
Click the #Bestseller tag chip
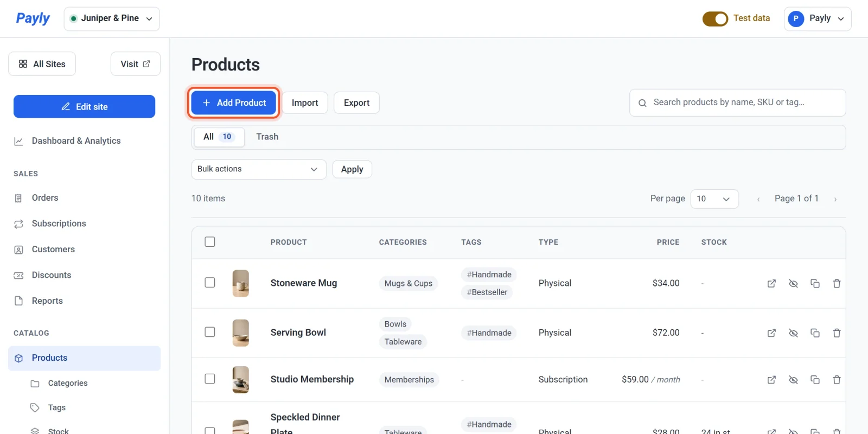coord(487,292)
